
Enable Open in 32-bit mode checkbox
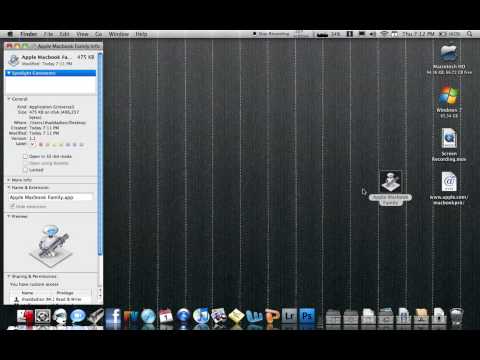pyautogui.click(x=25, y=156)
